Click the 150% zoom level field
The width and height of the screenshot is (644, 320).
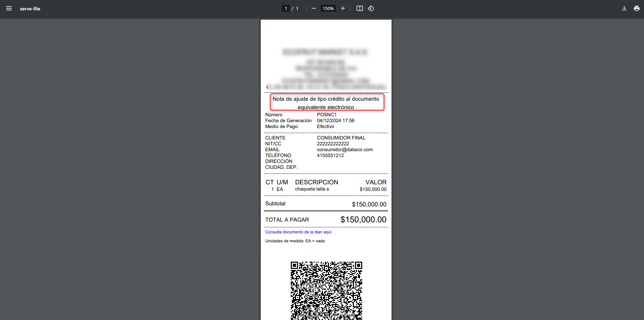click(x=328, y=9)
